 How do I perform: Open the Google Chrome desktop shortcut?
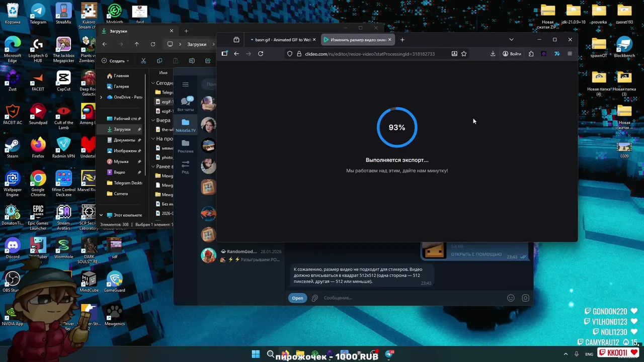point(38,183)
